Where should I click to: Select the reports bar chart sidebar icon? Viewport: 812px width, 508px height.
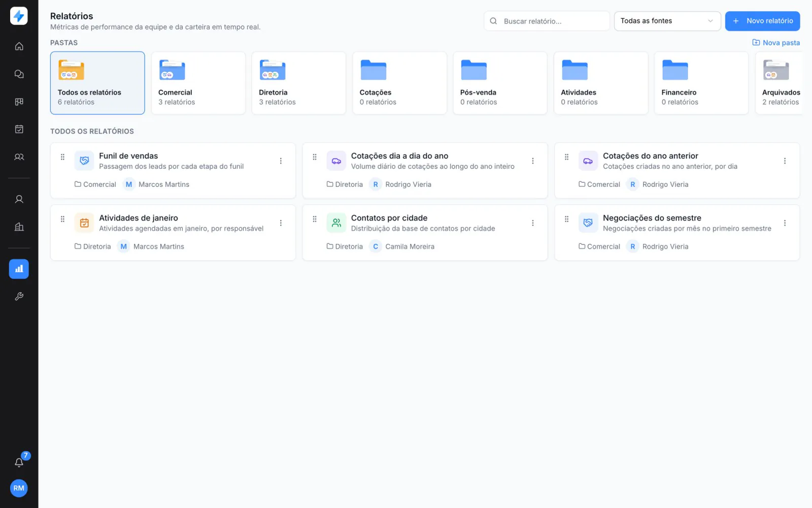pyautogui.click(x=19, y=269)
